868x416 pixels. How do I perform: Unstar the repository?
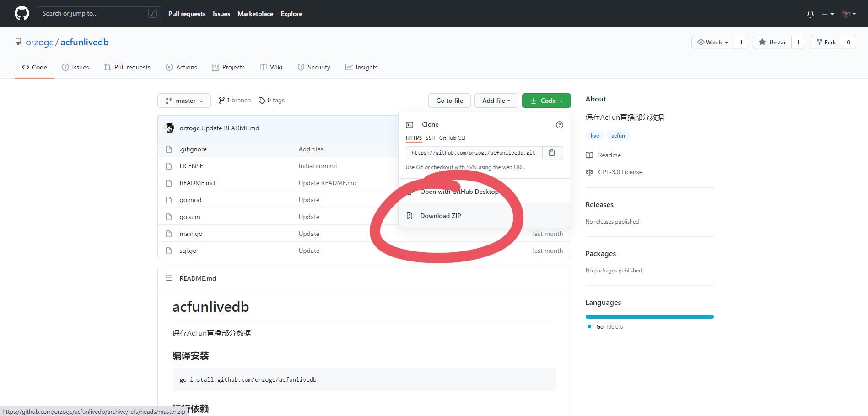[x=772, y=42]
